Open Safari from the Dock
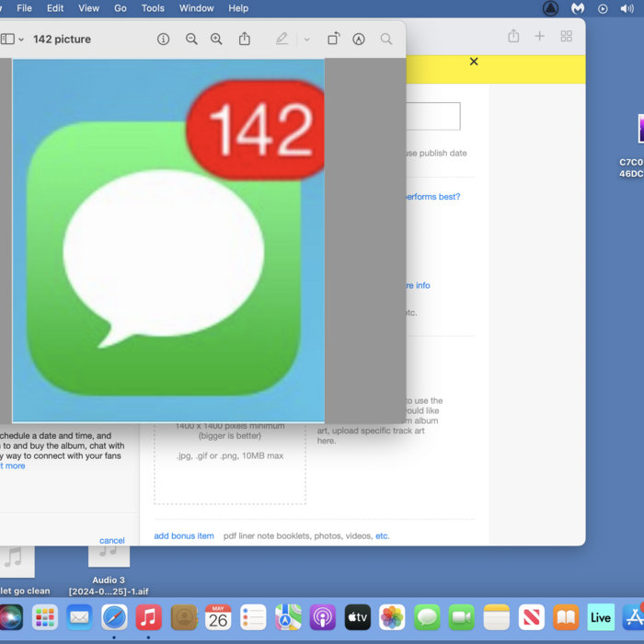 pyautogui.click(x=114, y=617)
